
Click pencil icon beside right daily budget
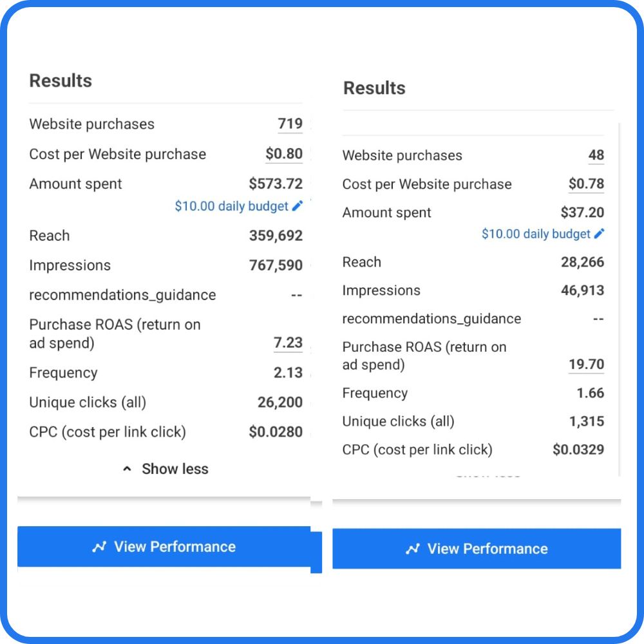click(599, 233)
